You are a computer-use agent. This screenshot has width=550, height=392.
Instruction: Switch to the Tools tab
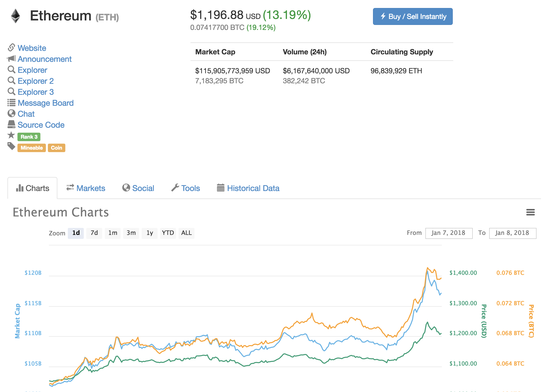coord(185,188)
